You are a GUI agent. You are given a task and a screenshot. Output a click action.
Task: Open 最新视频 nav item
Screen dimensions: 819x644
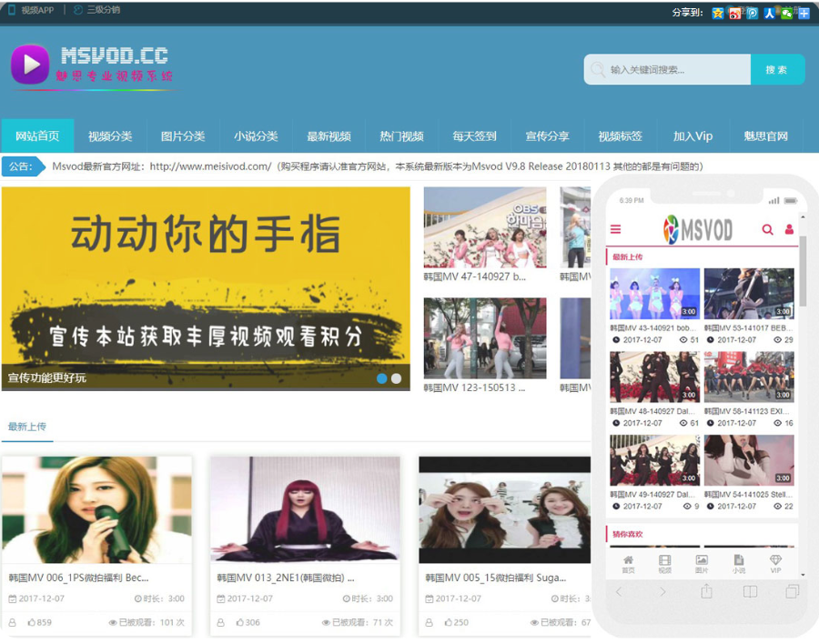coord(329,136)
